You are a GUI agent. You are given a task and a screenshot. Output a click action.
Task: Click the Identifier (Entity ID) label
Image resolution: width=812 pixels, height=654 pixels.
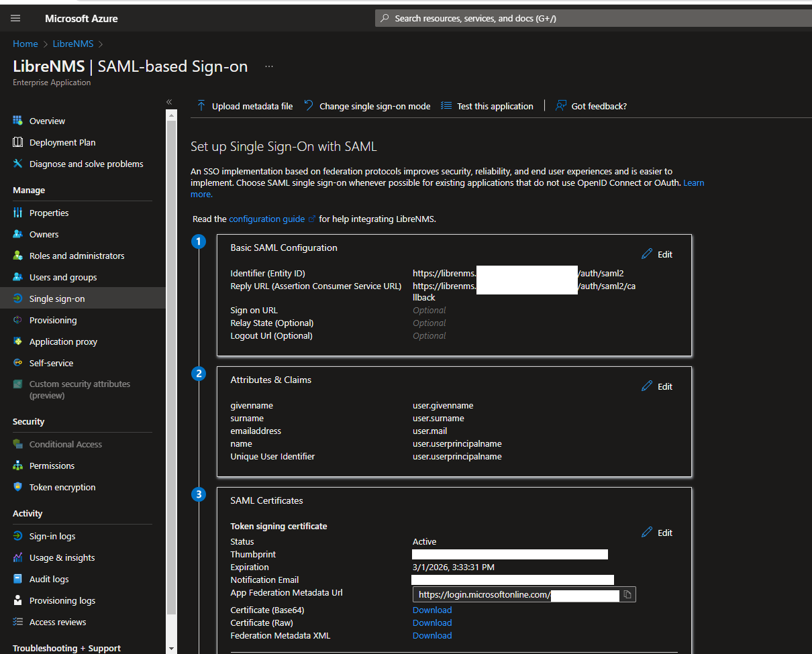tap(268, 273)
